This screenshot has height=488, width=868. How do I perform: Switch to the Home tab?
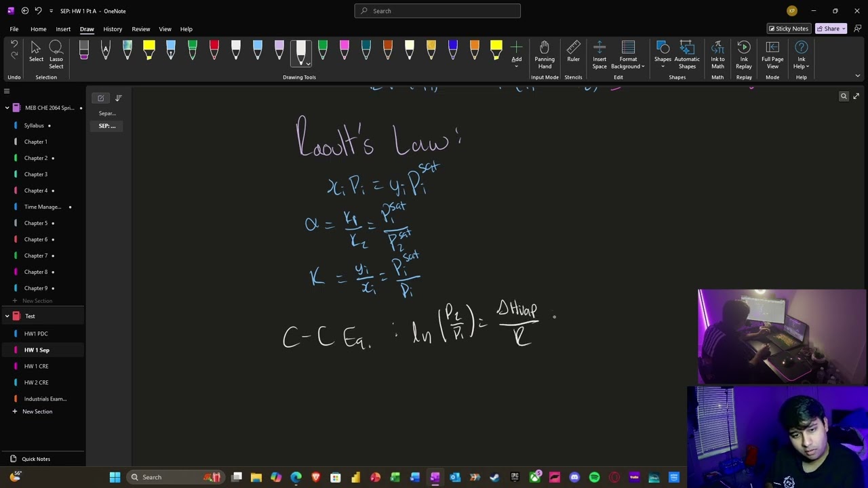(x=38, y=29)
